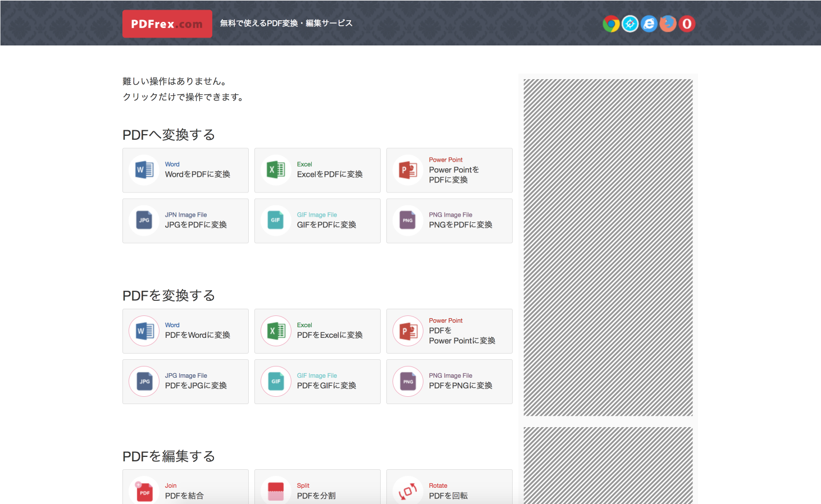Select the Safari compass icon in header
This screenshot has height=504, width=821.
tap(630, 24)
